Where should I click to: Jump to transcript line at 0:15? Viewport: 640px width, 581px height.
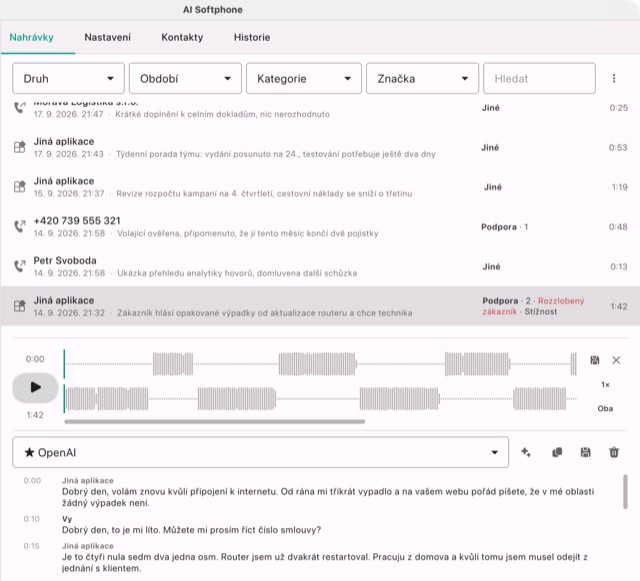tap(31, 546)
